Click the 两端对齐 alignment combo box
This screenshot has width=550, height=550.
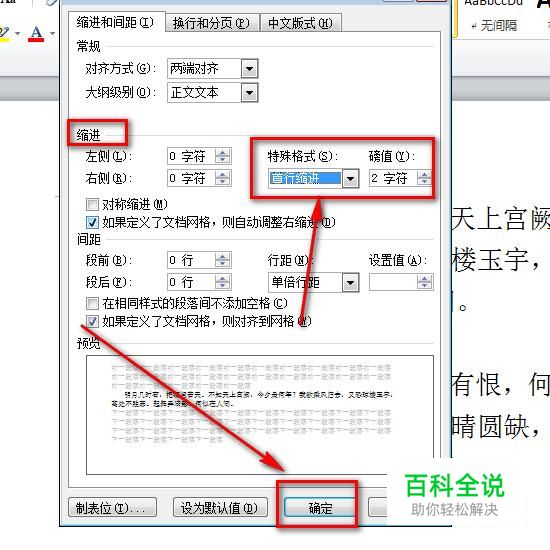(x=213, y=68)
